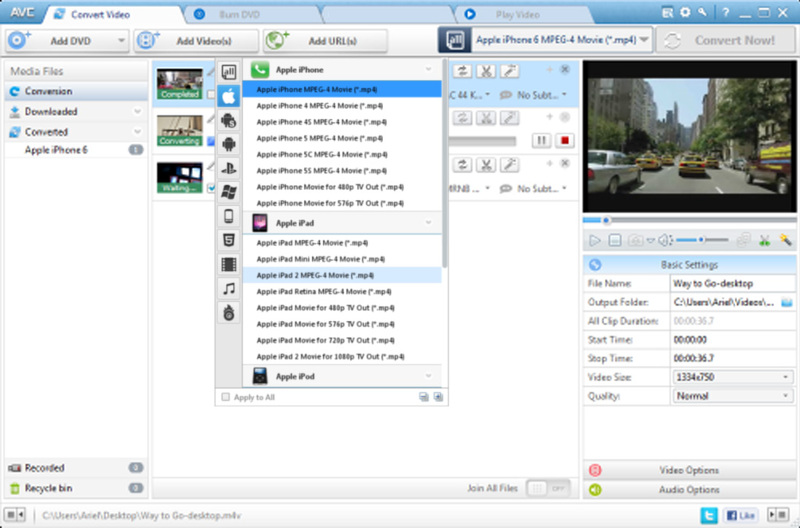Choose Apple iPad Retina MPEG-4 Movie

coord(342,292)
